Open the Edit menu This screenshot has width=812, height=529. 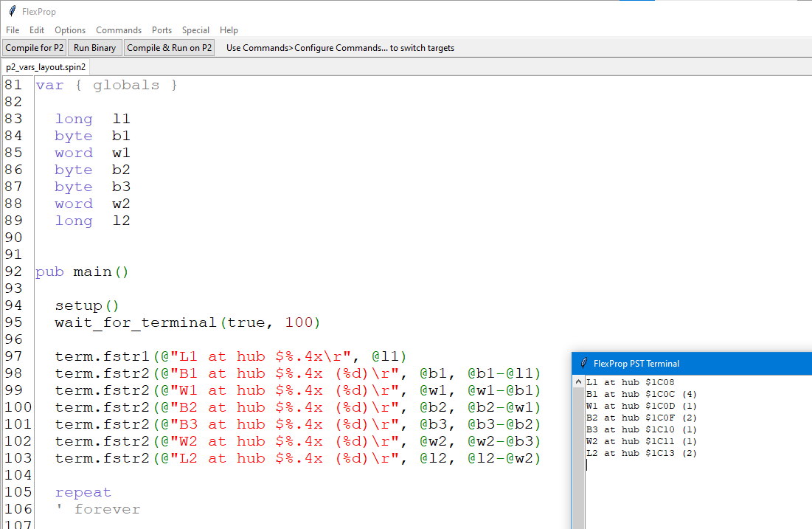tap(37, 30)
